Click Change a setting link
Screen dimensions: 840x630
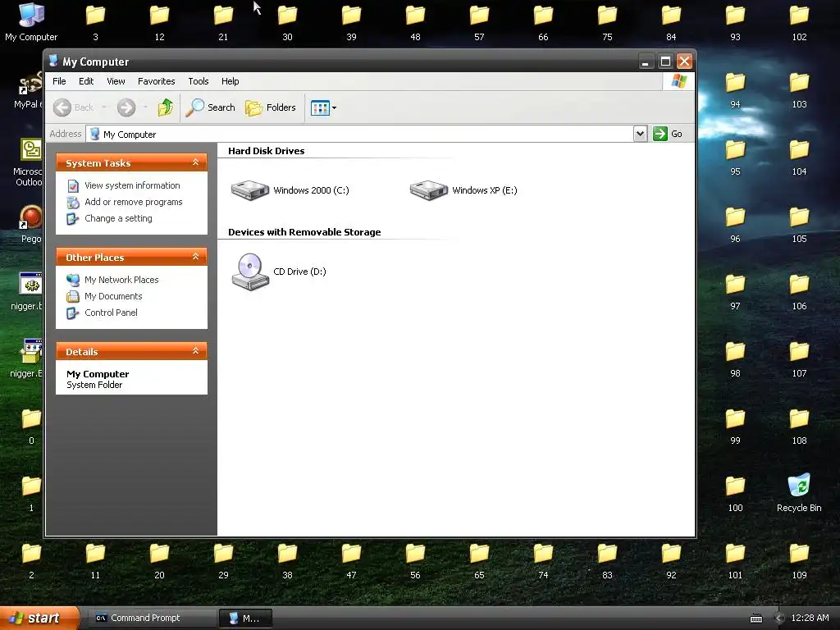[x=118, y=218]
